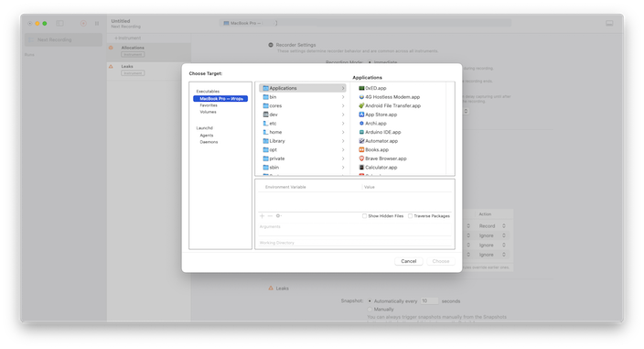The height and width of the screenshot is (349, 644).
Task: Click the Choose button
Action: click(441, 261)
